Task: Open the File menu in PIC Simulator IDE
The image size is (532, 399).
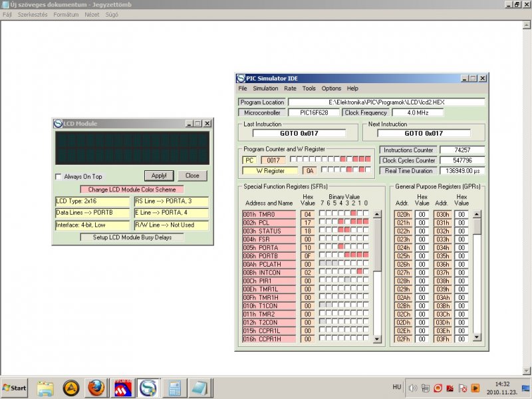Action: [x=243, y=88]
